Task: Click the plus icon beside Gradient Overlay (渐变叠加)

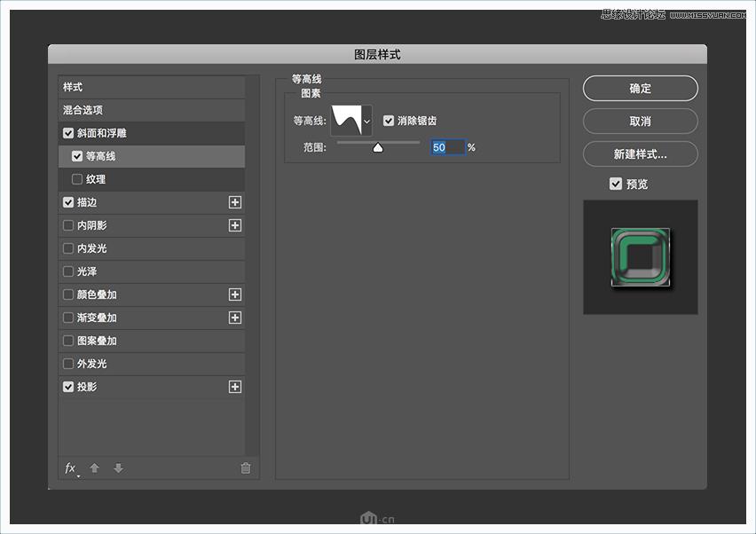Action: point(235,318)
